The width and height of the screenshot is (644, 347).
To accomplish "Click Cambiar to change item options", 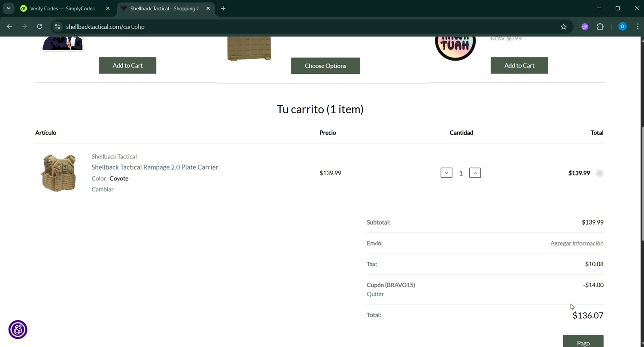I will pyautogui.click(x=102, y=189).
